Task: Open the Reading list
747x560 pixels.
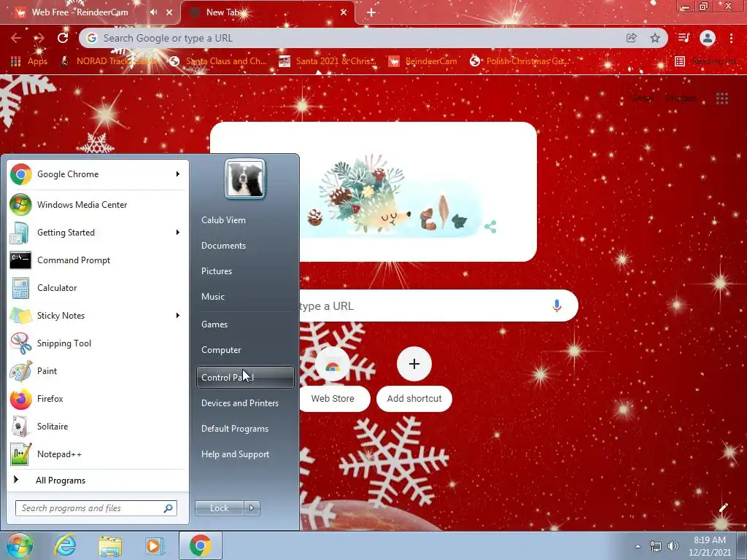Action: pyautogui.click(x=706, y=61)
